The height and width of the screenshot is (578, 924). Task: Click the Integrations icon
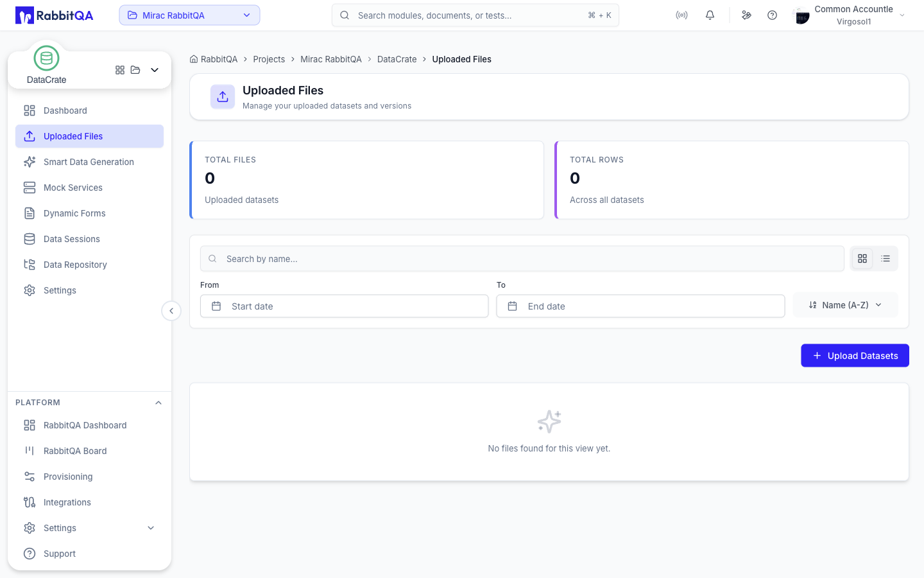30,502
